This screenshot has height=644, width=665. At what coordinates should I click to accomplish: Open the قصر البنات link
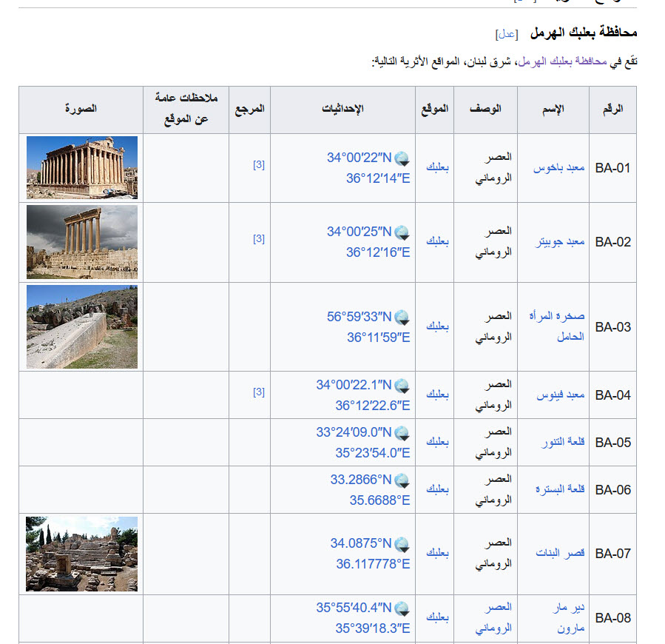[560, 554]
